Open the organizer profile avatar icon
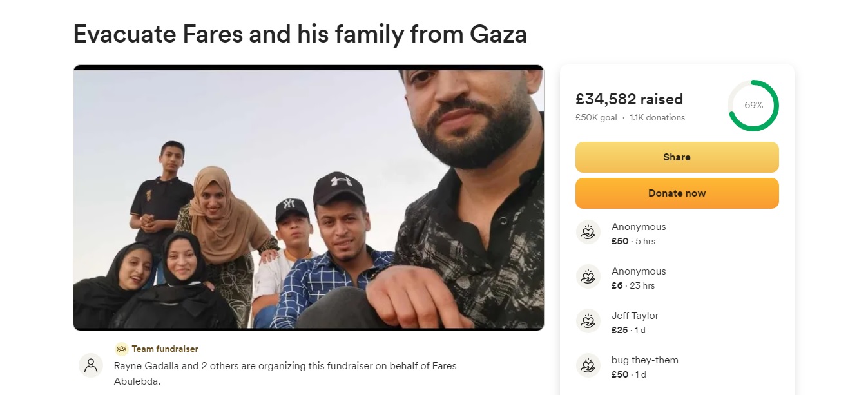868x395 pixels. tap(91, 365)
